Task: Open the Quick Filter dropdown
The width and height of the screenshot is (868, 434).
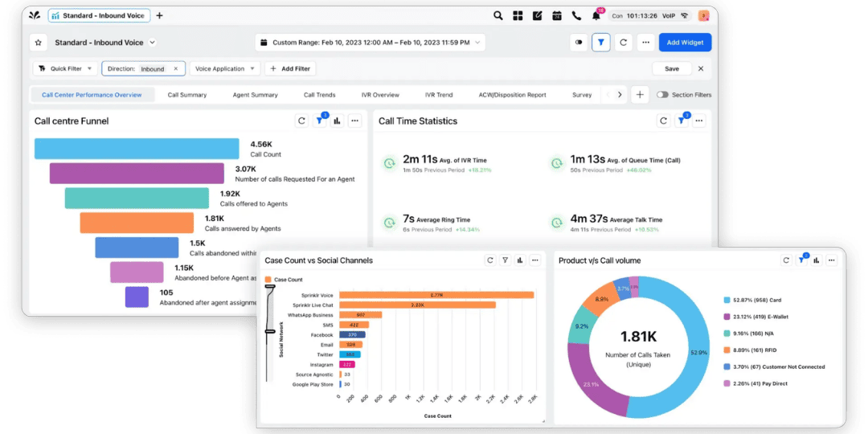Action: [66, 69]
